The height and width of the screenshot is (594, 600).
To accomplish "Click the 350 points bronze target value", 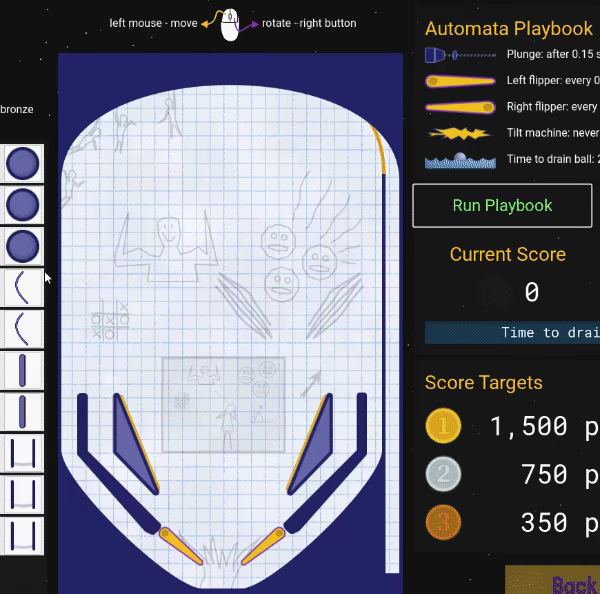I will 560,522.
